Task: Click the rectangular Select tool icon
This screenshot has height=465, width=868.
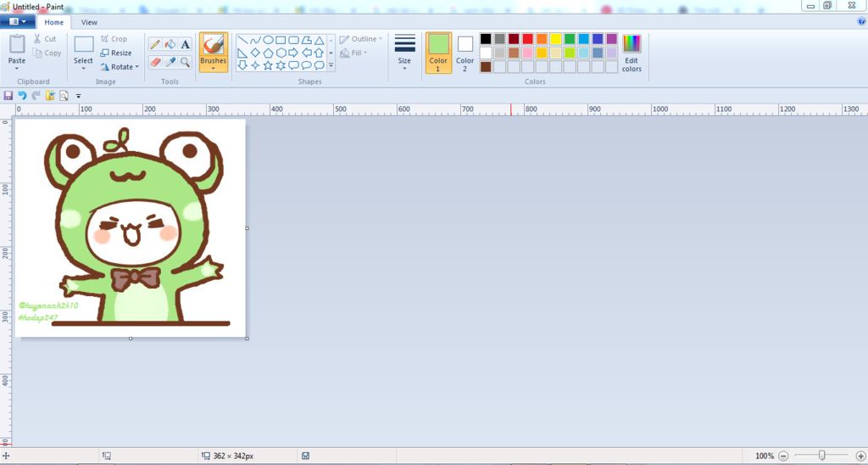Action: (x=84, y=44)
